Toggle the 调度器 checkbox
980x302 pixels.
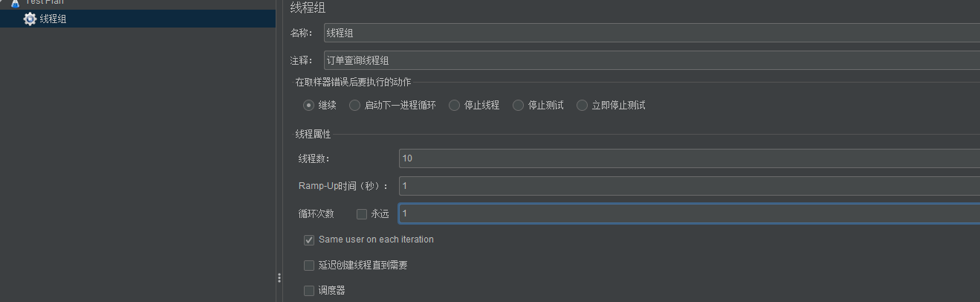click(x=309, y=291)
